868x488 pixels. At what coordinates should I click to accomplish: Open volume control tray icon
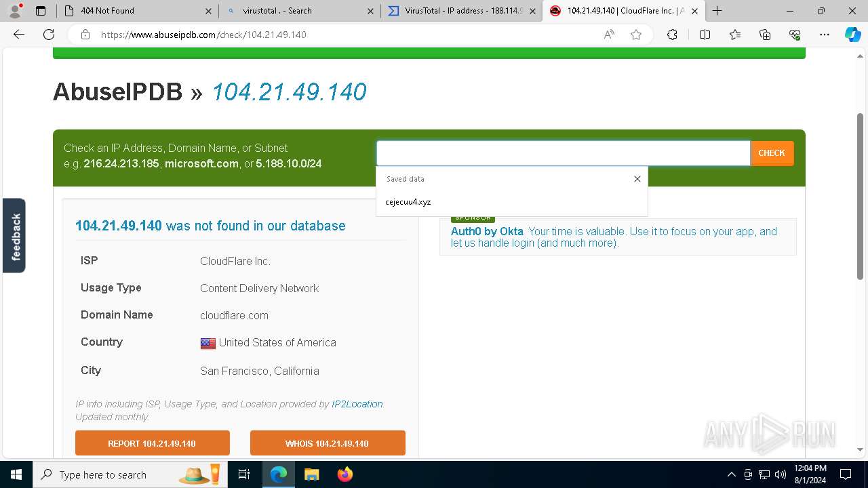tap(781, 474)
